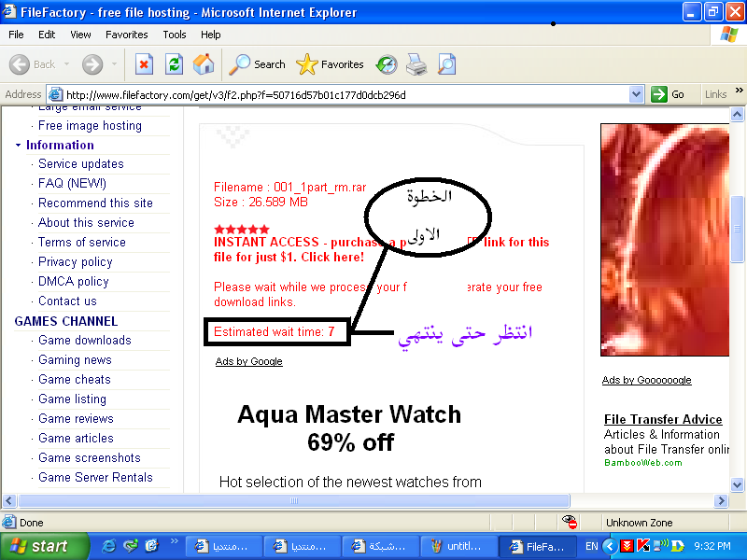Open History clock icon
This screenshot has height=560, width=747.
tap(387, 64)
